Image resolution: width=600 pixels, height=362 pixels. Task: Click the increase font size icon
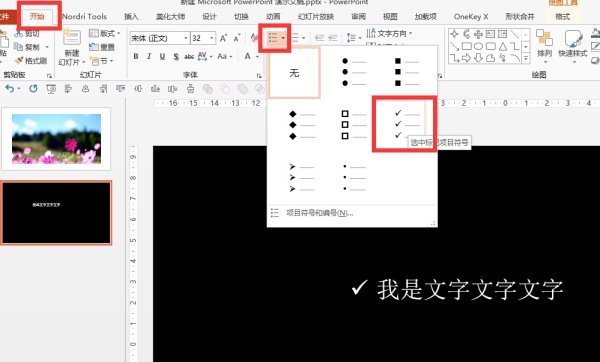[223, 38]
